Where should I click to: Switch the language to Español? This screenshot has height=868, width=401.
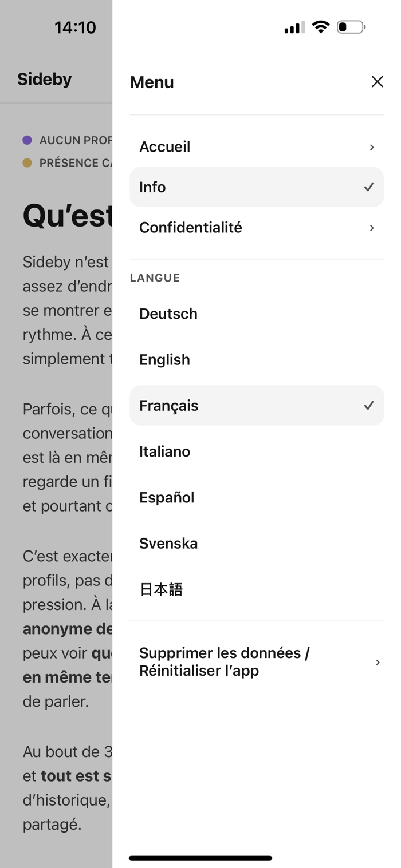257,497
